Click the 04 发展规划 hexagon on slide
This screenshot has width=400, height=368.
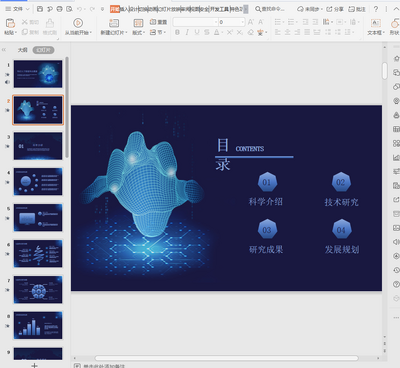pos(341,230)
